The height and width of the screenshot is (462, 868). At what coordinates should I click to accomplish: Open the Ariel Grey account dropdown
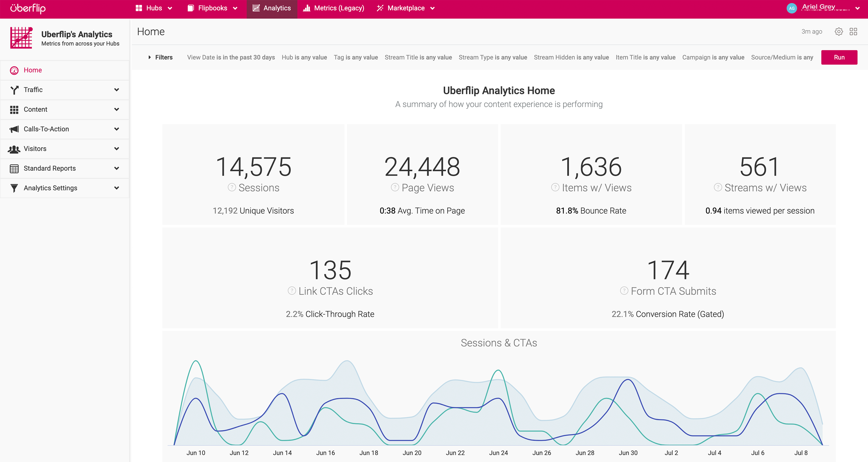pyautogui.click(x=857, y=8)
